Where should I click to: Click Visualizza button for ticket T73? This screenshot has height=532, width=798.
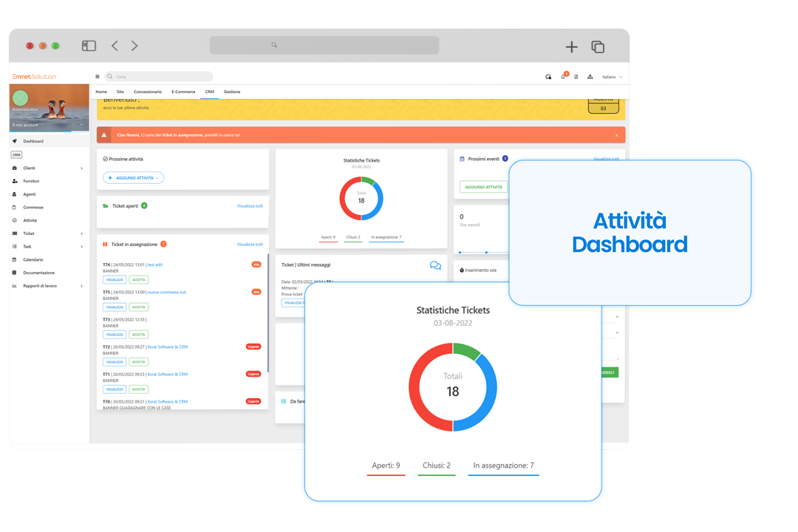[115, 335]
